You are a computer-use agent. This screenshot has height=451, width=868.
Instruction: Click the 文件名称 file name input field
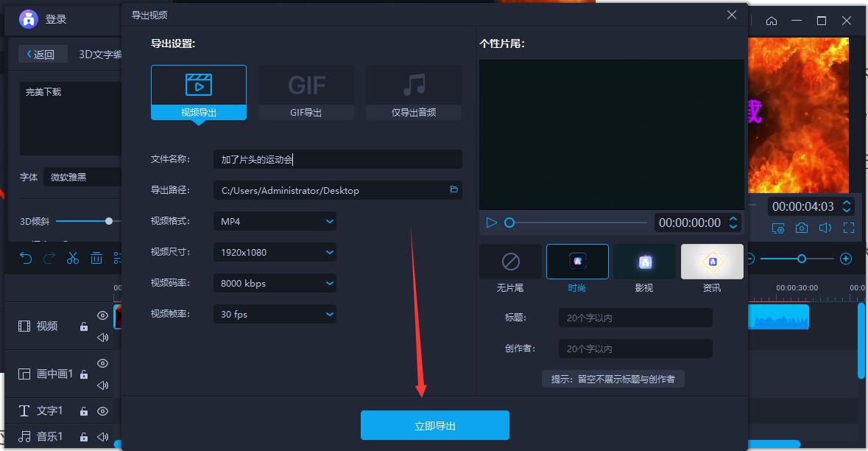(x=338, y=160)
